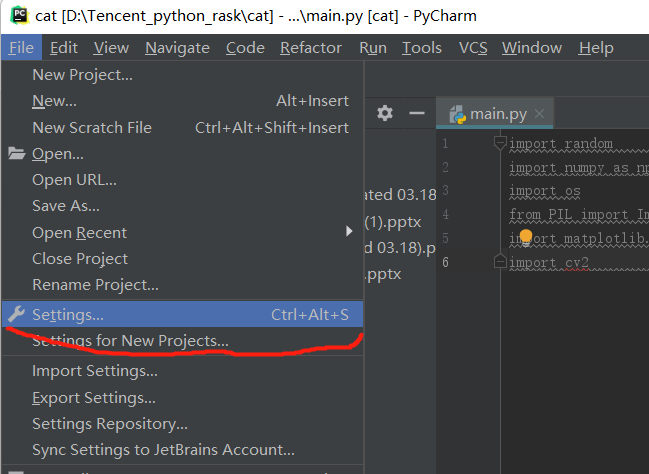This screenshot has width=649, height=474.
Task: Open Settings... from the File menu
Action: click(183, 315)
